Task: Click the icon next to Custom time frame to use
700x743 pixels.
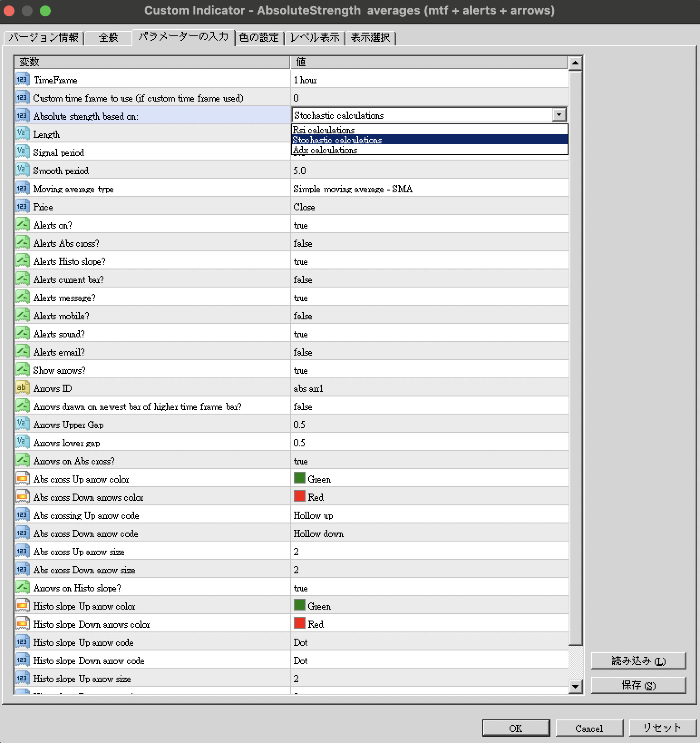Action: 22,98
